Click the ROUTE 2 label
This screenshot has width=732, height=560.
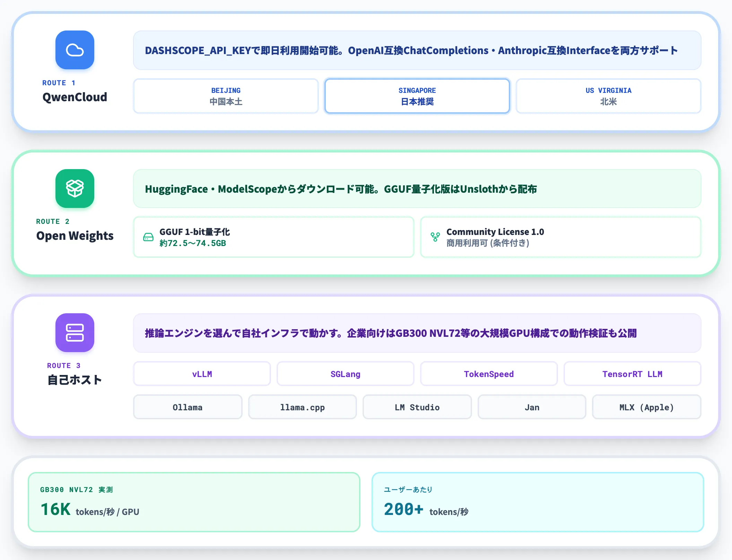(x=53, y=221)
